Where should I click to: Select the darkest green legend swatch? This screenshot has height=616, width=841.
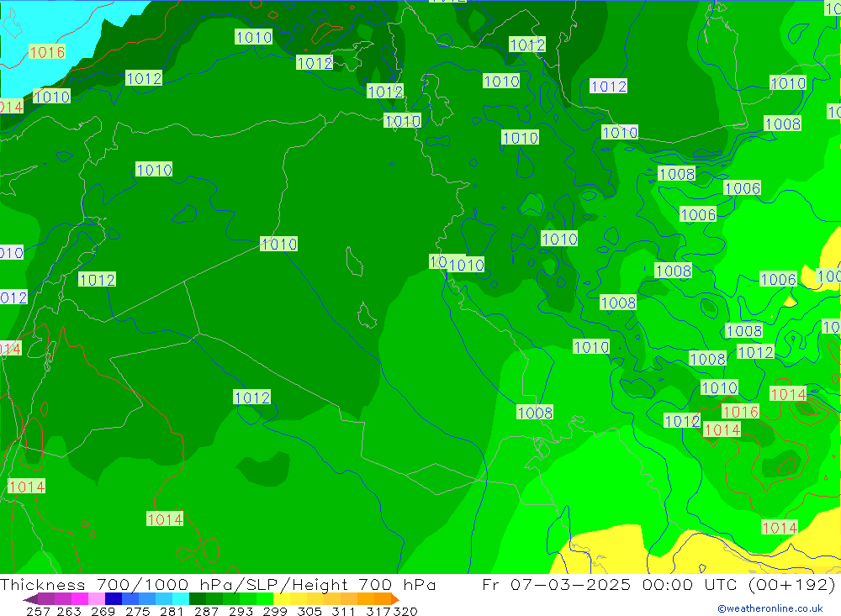(198, 599)
